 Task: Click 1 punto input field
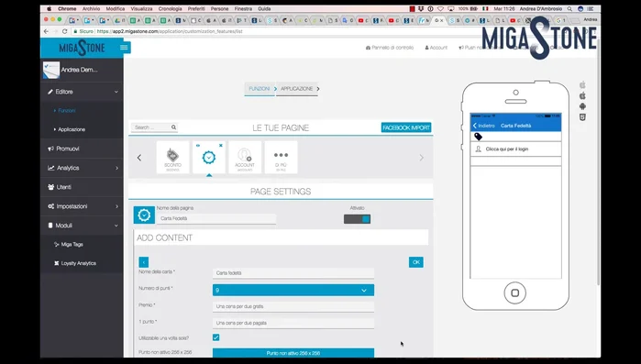293,323
